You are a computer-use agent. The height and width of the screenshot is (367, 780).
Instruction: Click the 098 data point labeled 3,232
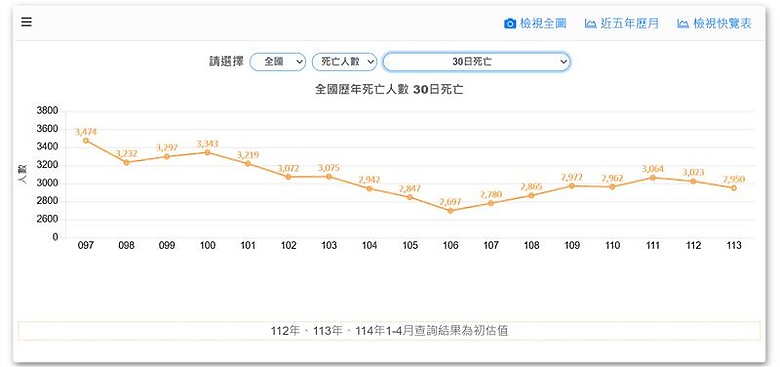point(126,162)
